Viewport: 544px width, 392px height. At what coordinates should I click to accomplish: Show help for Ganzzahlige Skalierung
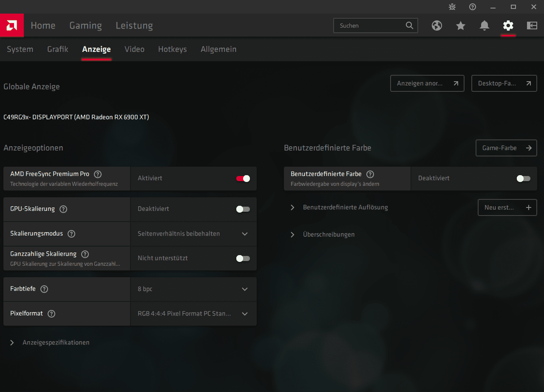click(85, 254)
